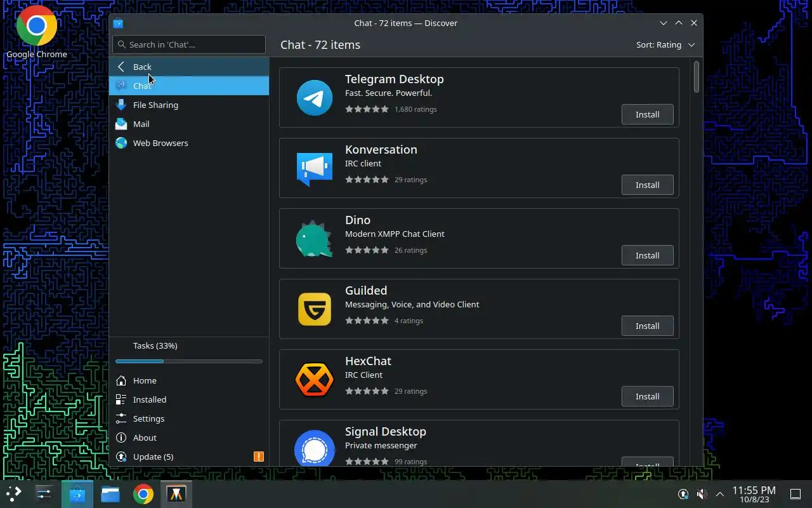Click the Home house icon
Image resolution: width=812 pixels, height=508 pixels.
[x=121, y=380]
